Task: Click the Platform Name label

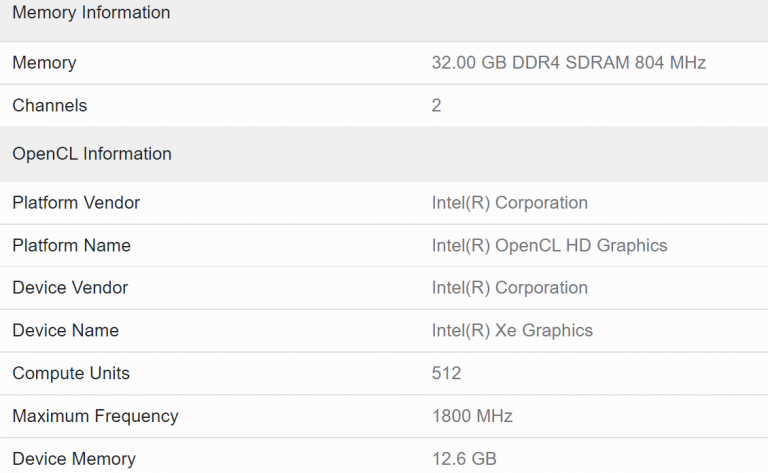Action: pos(72,246)
